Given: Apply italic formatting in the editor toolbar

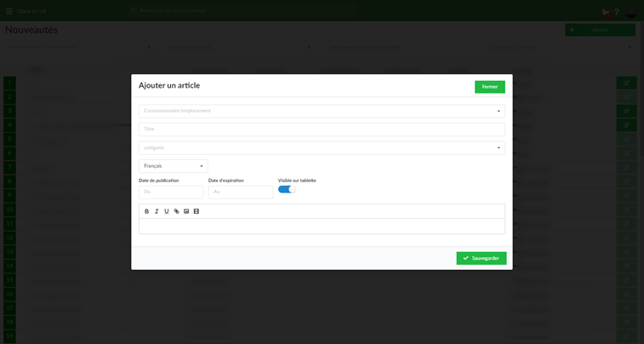Looking at the screenshot, I should [x=157, y=211].
